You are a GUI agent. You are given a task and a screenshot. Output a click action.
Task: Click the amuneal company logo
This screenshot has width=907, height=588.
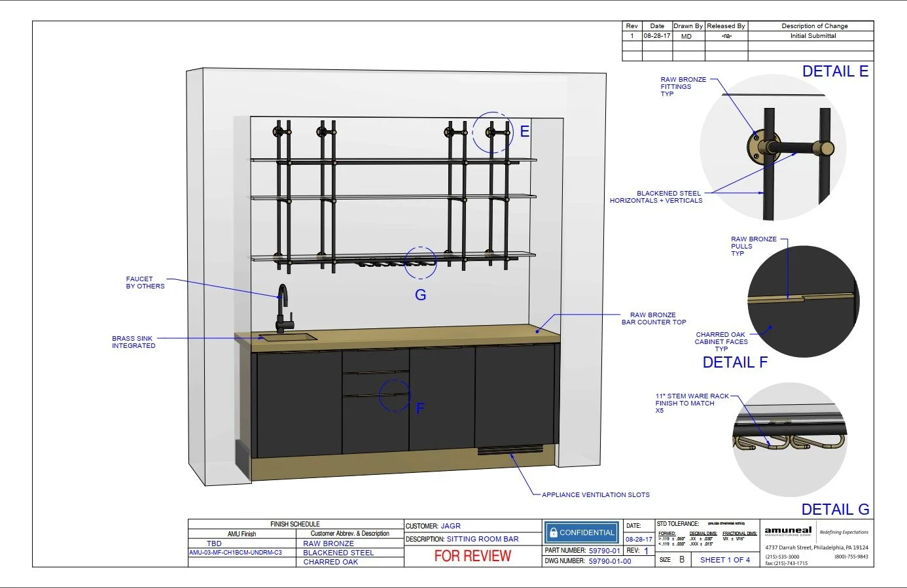pyautogui.click(x=788, y=531)
